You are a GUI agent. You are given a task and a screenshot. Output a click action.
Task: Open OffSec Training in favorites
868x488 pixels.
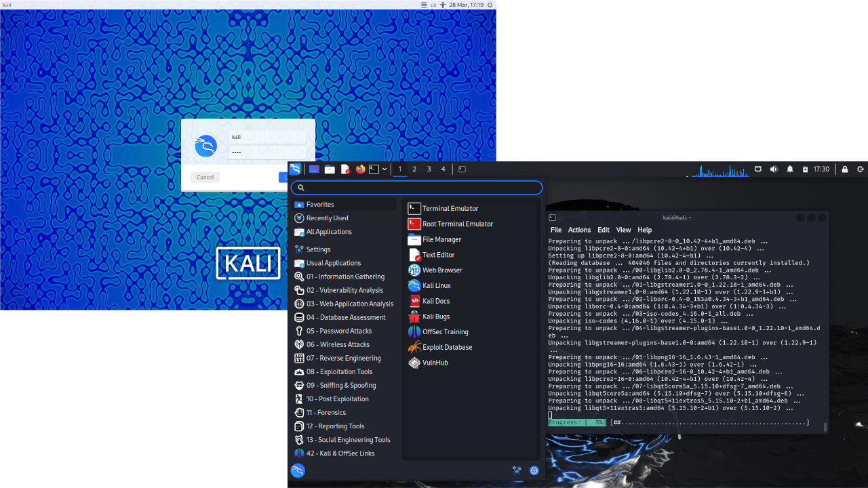[x=472, y=331]
